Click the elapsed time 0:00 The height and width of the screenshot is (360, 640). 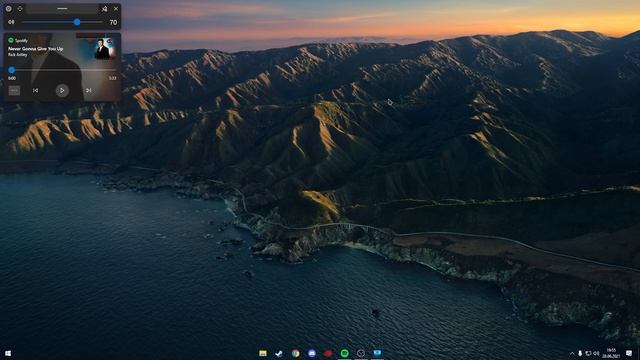click(12, 78)
